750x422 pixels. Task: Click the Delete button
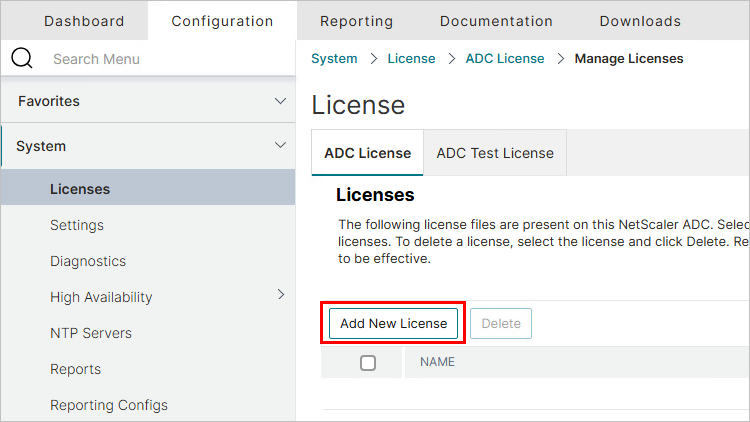pos(501,323)
